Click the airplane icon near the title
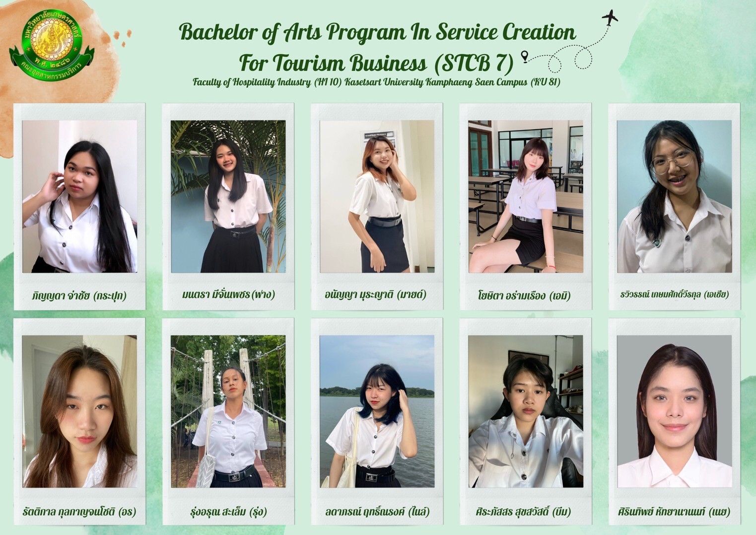The image size is (756, 535). point(610,18)
